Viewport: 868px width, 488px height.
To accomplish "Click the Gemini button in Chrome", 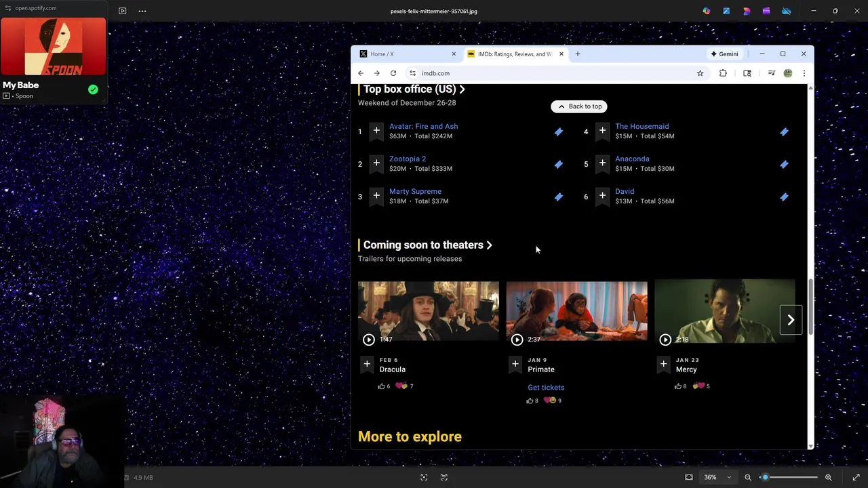I will (724, 54).
